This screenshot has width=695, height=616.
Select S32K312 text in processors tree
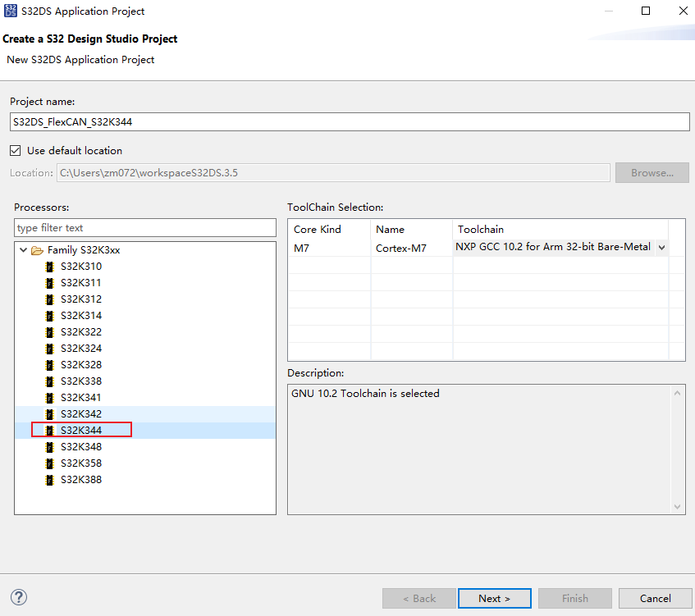click(81, 299)
